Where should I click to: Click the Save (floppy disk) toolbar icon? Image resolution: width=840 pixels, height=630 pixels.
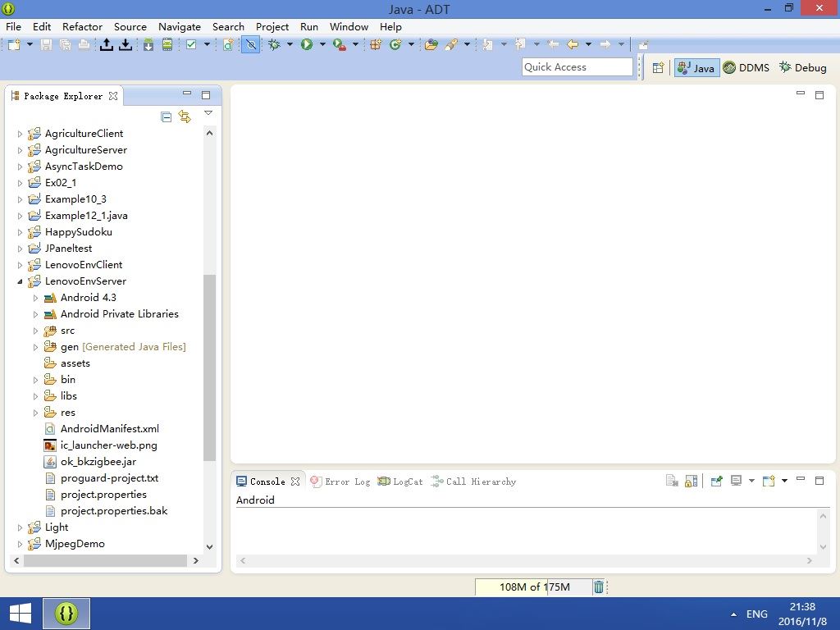pyautogui.click(x=47, y=45)
